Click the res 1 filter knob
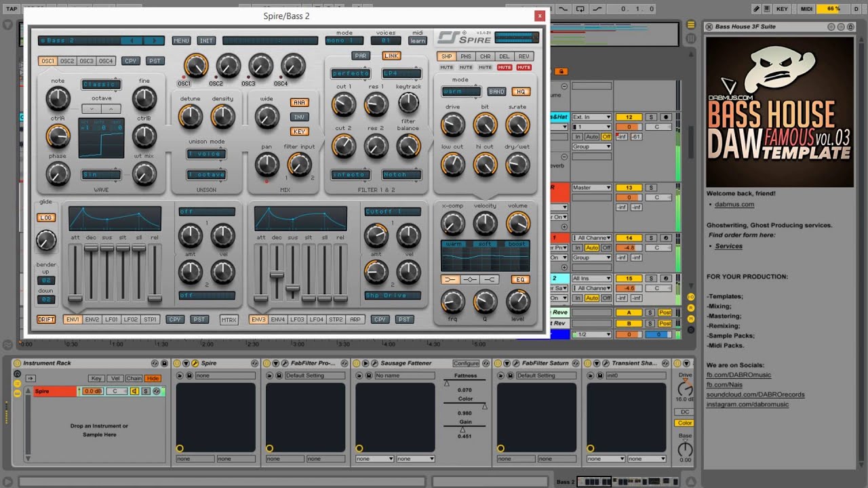Screen dimensions: 868x488 tap(376, 104)
